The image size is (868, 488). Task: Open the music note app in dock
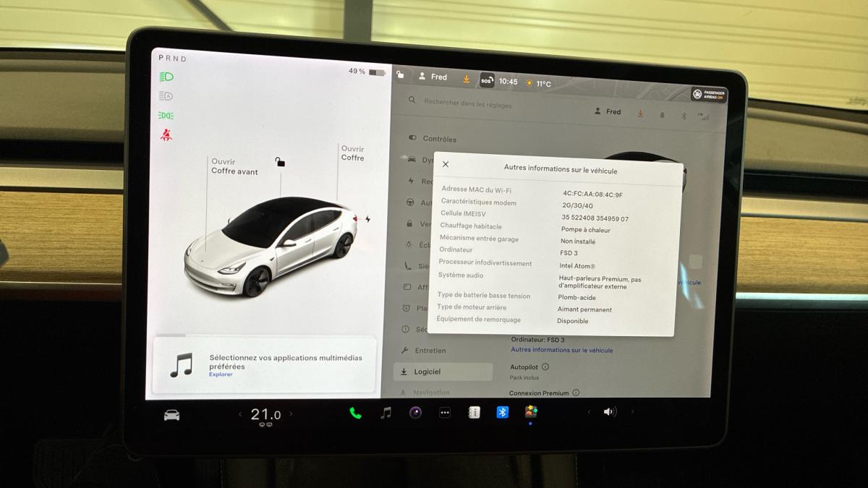pyautogui.click(x=386, y=413)
